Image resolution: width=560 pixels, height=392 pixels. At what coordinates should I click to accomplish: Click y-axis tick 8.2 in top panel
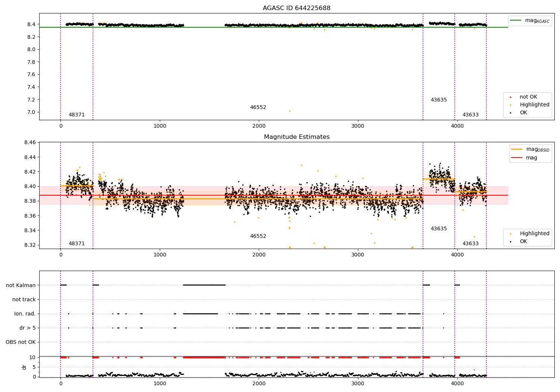pyautogui.click(x=31, y=37)
